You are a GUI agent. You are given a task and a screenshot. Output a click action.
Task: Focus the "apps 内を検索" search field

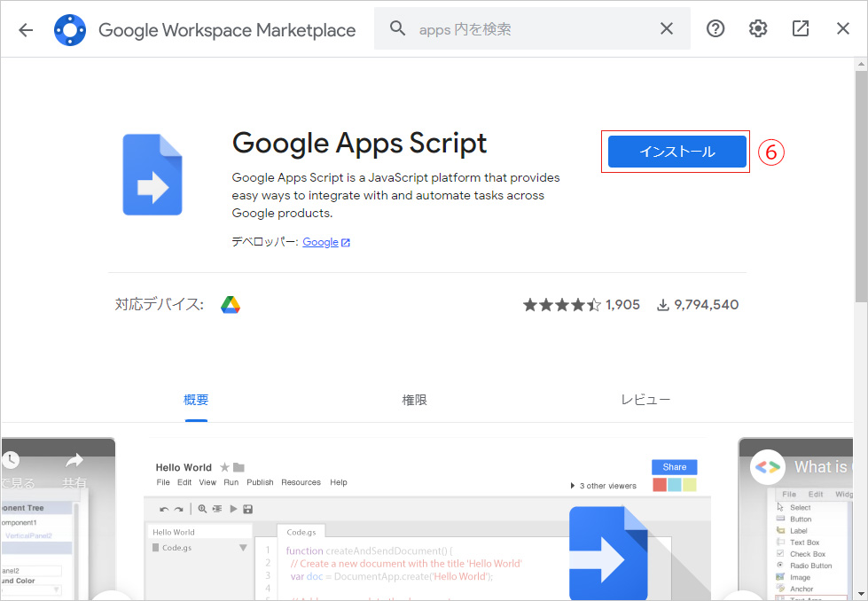532,28
